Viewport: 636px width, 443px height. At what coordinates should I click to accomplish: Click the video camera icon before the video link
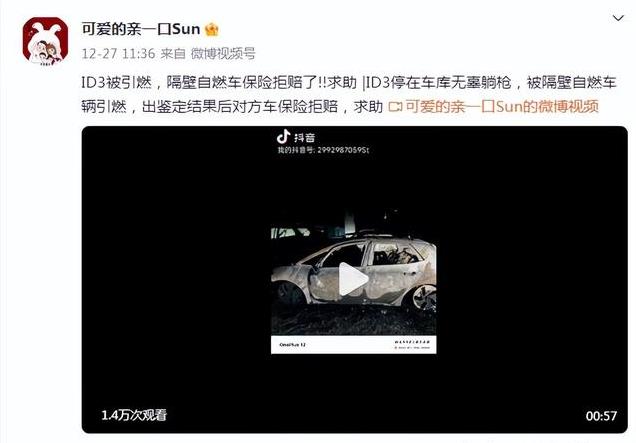click(395, 107)
